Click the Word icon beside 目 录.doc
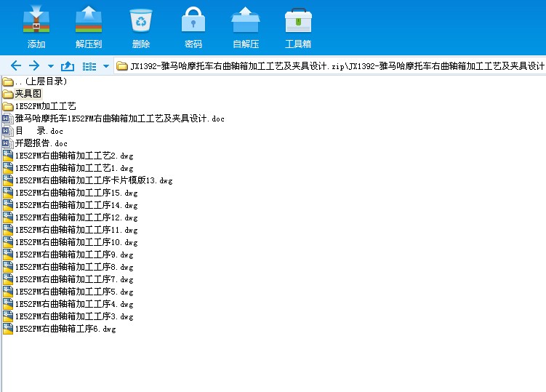The height and width of the screenshot is (392, 546). pyautogui.click(x=8, y=131)
